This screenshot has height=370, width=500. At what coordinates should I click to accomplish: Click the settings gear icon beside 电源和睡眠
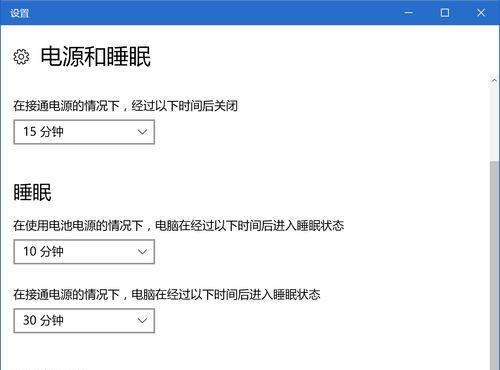point(21,57)
